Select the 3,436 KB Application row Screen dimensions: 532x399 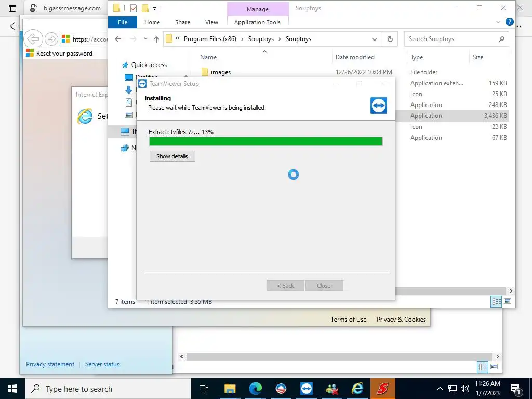point(453,116)
